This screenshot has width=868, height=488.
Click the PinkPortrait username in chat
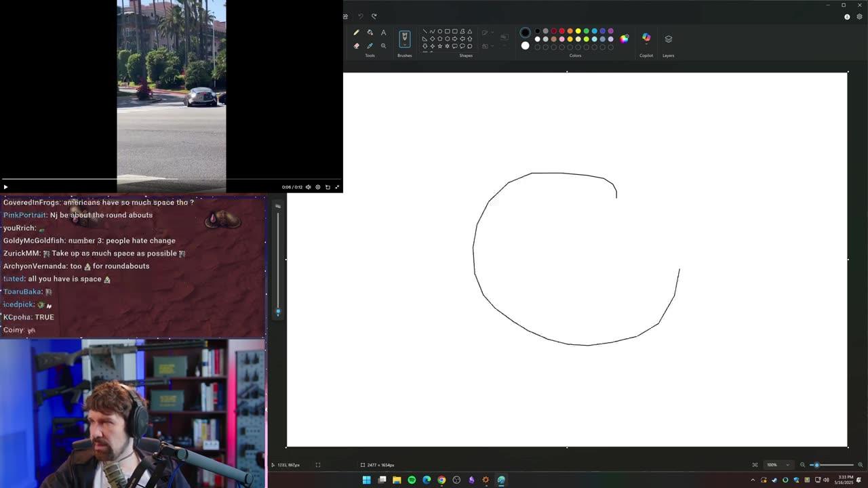pyautogui.click(x=25, y=215)
